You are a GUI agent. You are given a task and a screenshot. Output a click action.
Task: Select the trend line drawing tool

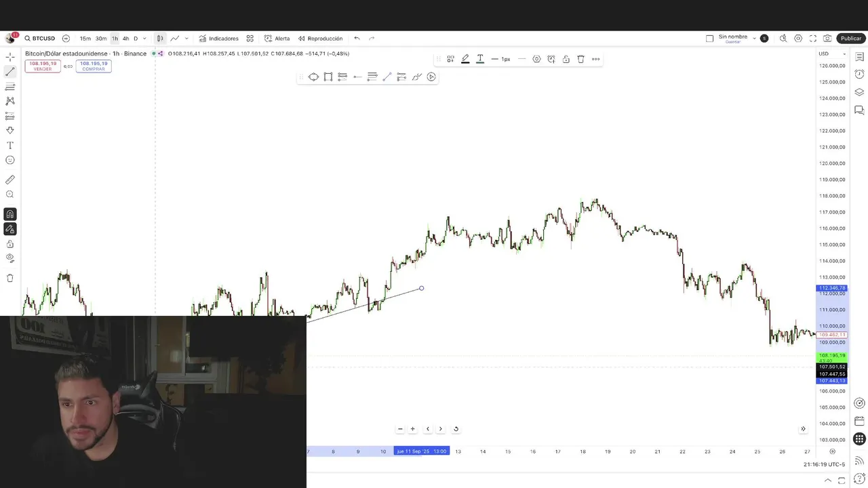click(x=10, y=71)
